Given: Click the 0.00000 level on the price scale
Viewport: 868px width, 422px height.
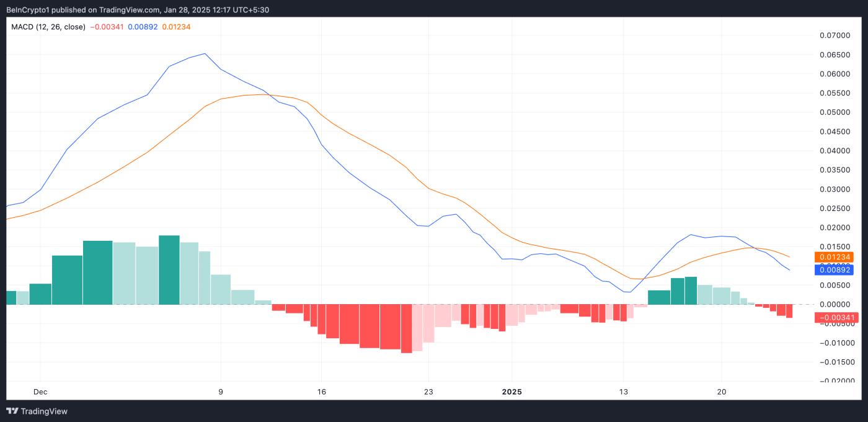Looking at the screenshot, I should [x=836, y=304].
